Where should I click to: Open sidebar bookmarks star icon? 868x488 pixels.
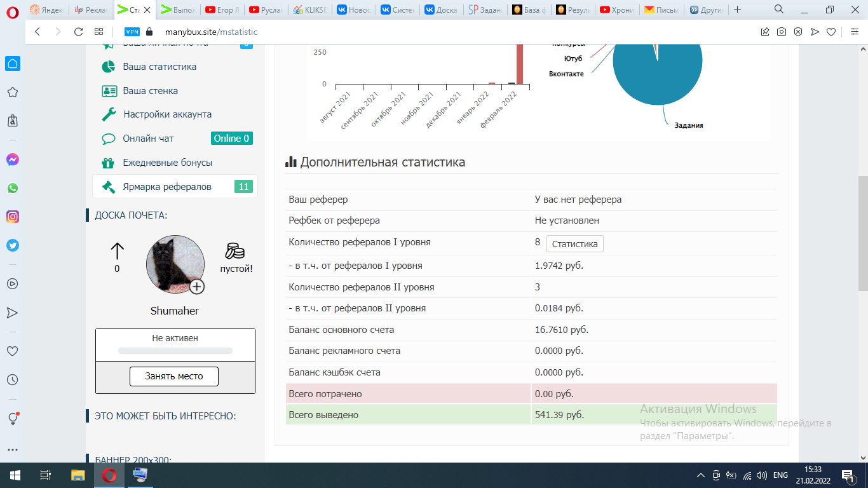click(x=12, y=92)
